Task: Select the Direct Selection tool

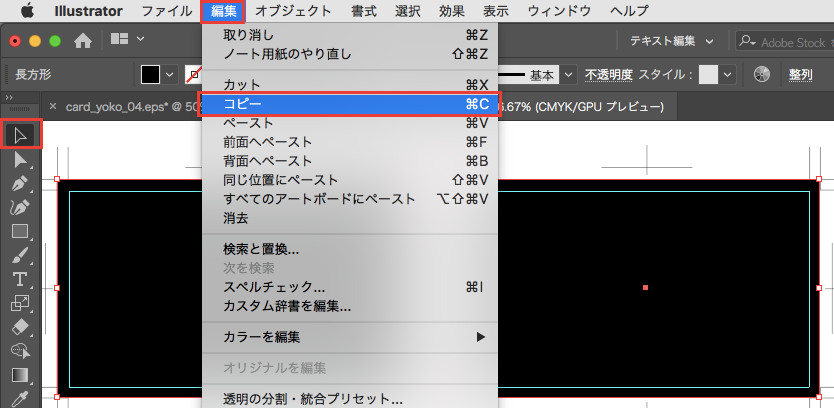Action: 20,160
